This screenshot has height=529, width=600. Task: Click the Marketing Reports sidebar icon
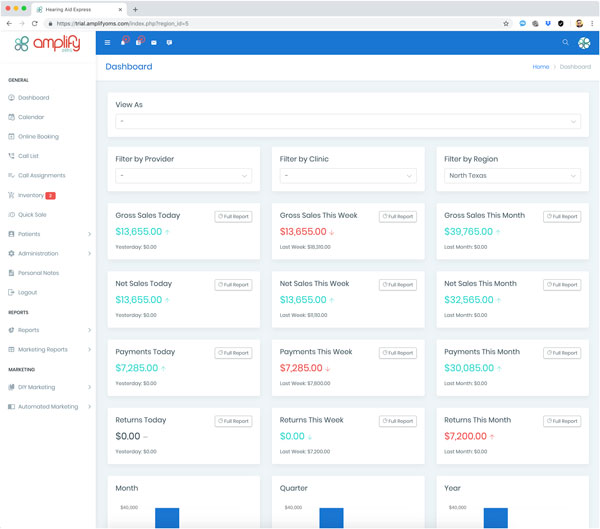11,349
